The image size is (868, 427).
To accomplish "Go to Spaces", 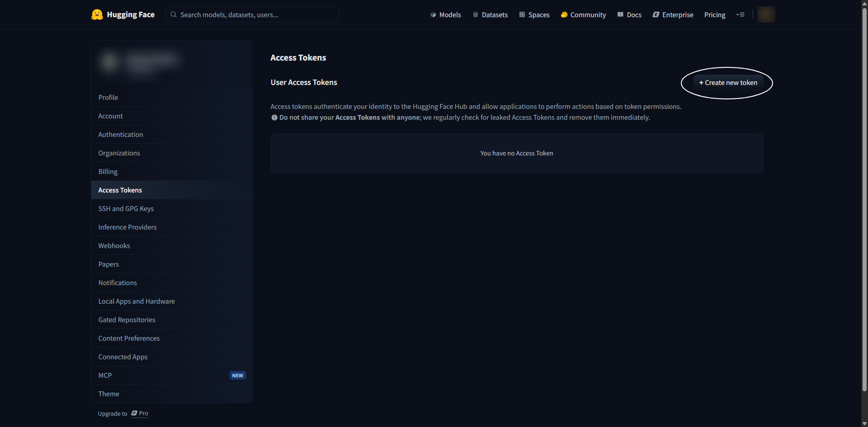I will click(534, 14).
